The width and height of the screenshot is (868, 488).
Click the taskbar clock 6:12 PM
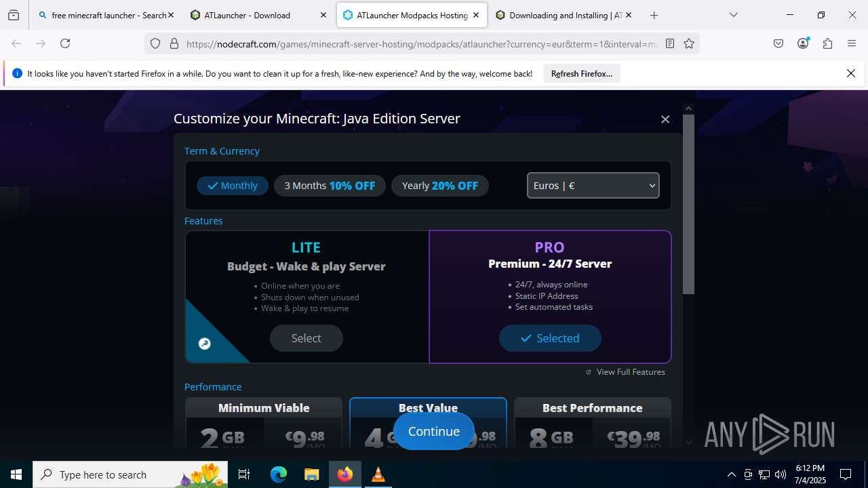click(810, 474)
